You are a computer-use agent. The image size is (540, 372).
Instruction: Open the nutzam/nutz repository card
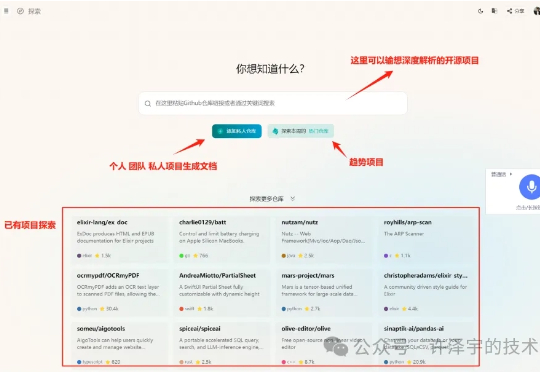[324, 239]
